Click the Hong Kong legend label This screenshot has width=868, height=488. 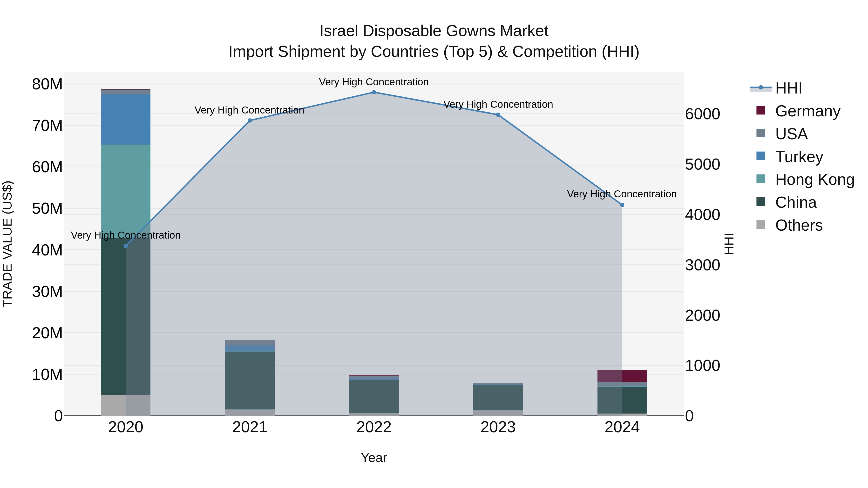[815, 180]
